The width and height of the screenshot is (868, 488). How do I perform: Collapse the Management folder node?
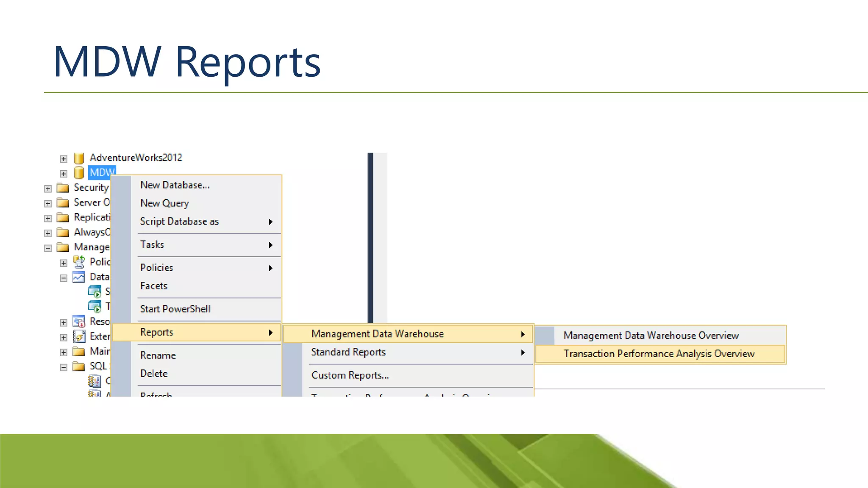(x=48, y=248)
